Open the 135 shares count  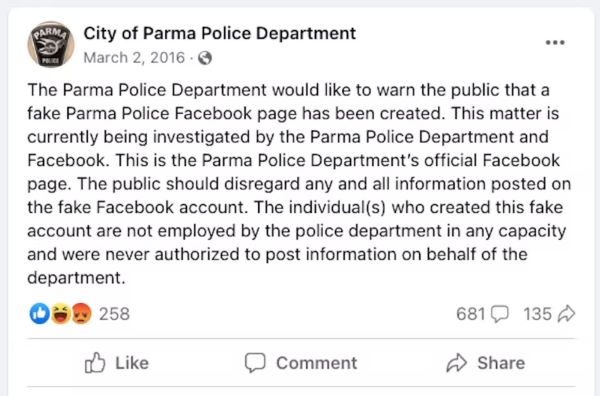click(538, 314)
